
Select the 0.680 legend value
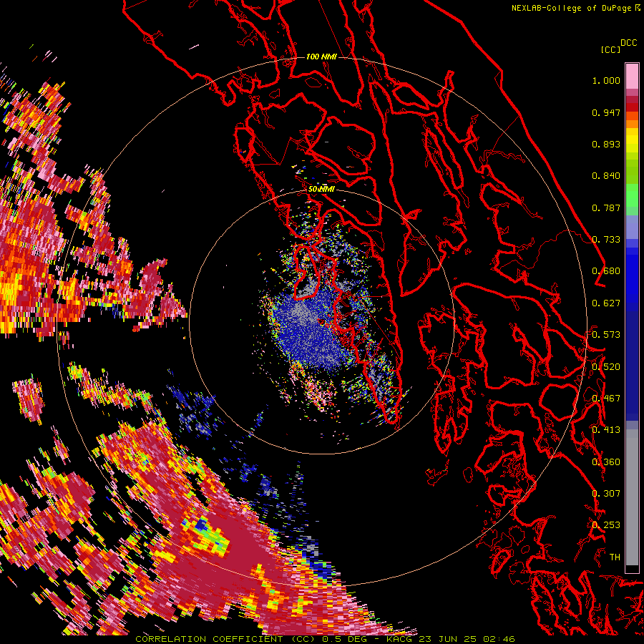(x=606, y=271)
